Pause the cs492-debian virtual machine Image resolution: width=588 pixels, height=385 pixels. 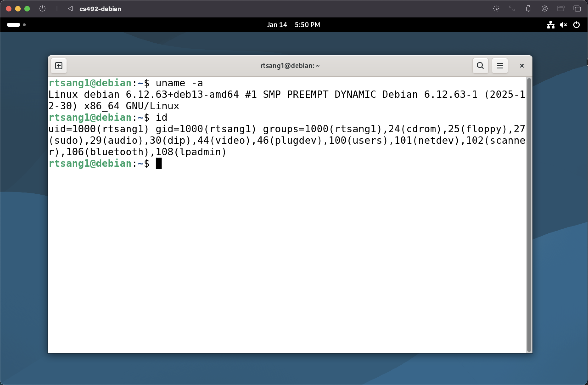pyautogui.click(x=57, y=9)
